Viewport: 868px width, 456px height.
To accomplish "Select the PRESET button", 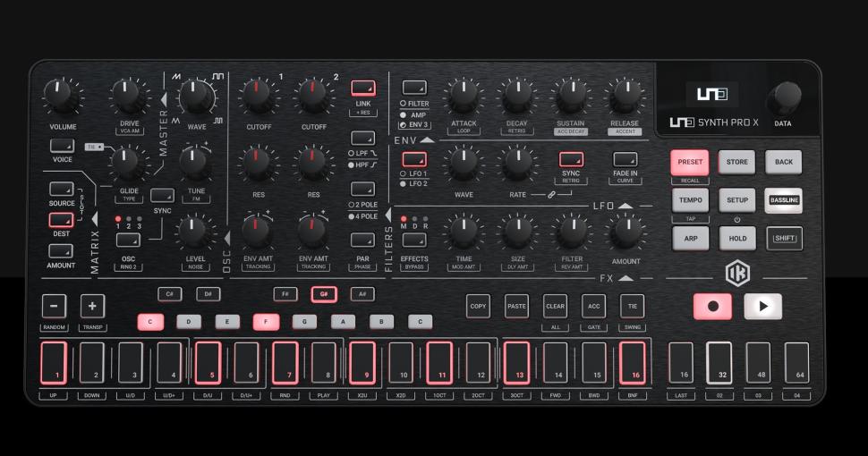I will pyautogui.click(x=690, y=162).
